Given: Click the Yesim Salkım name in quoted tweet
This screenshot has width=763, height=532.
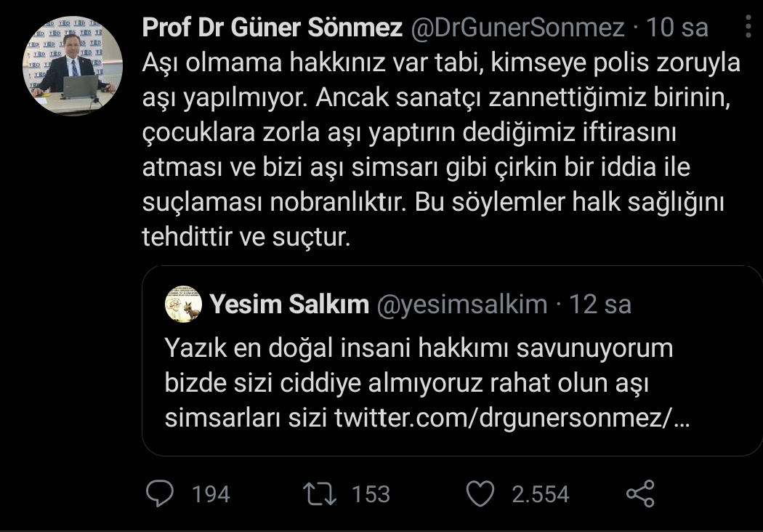Looking at the screenshot, I should [289, 305].
